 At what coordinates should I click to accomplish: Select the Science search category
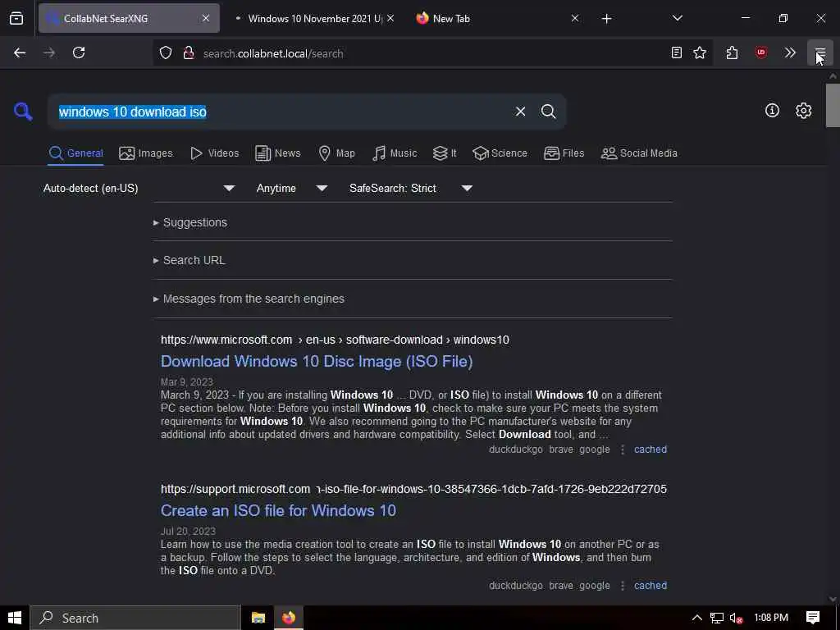500,153
